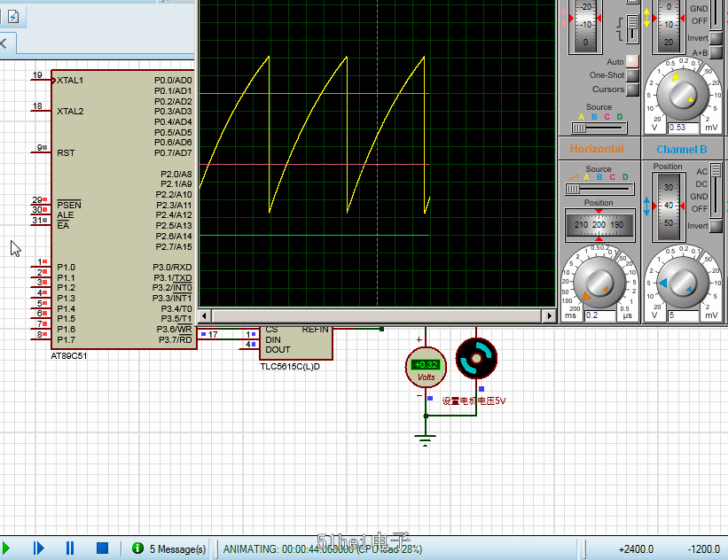The width and height of the screenshot is (728, 560).
Task: Select the motor component symbol
Action: point(476,358)
